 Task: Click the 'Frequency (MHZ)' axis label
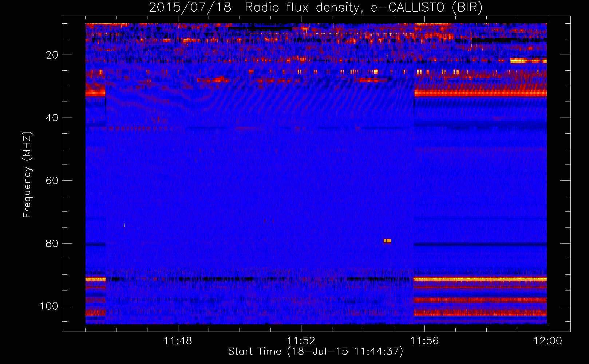pos(27,175)
